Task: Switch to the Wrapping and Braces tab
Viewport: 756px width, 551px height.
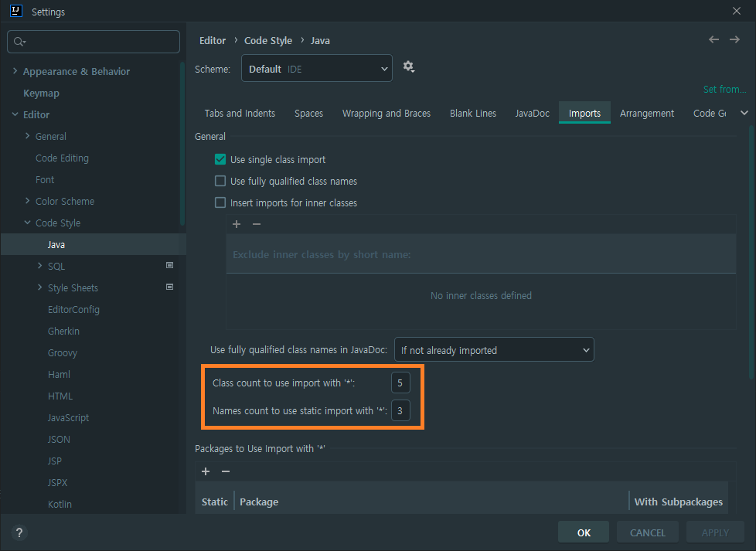Action: click(x=386, y=113)
